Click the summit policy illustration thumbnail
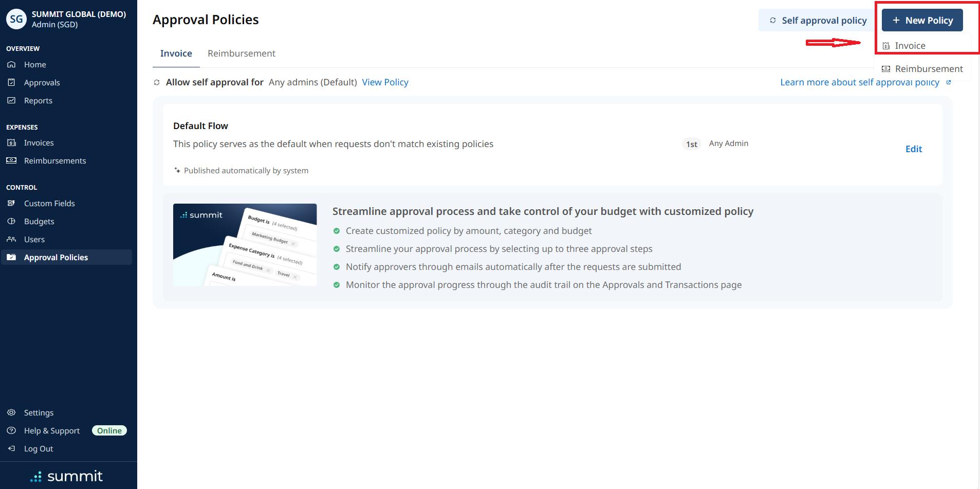 [245, 245]
